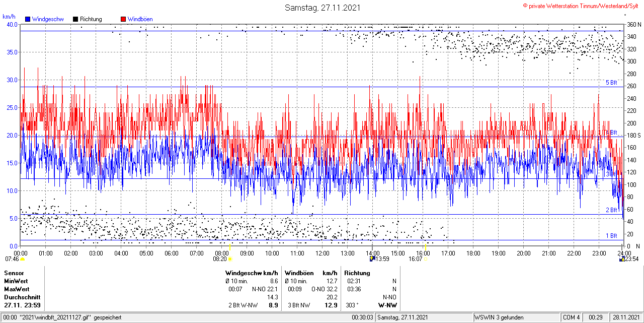The width and height of the screenshot is (644, 323).
Task: Click the COM 4 status bar field
Action: tap(572, 317)
